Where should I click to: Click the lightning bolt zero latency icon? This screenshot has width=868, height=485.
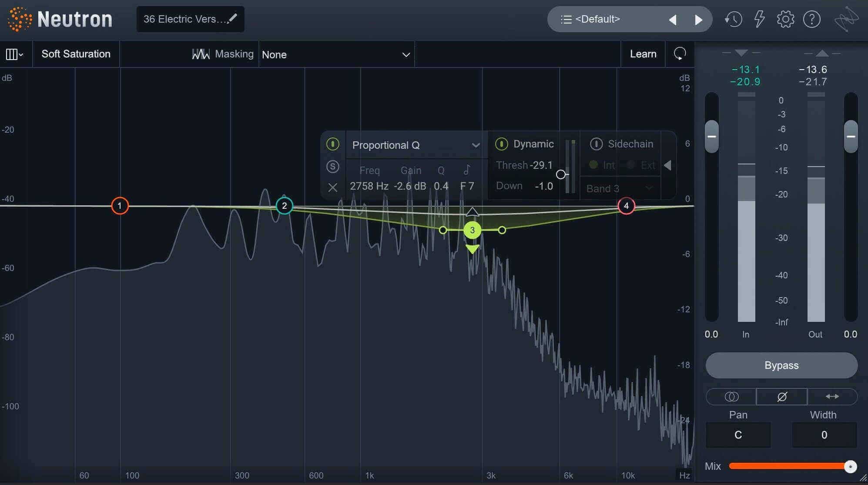(x=759, y=19)
